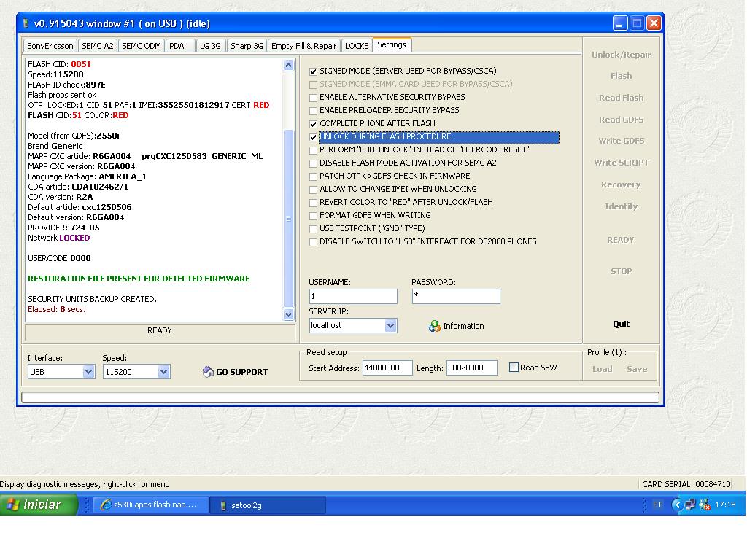This screenshot has height=560, width=747.
Task: Click the log scrollbar up arrow
Action: point(289,65)
